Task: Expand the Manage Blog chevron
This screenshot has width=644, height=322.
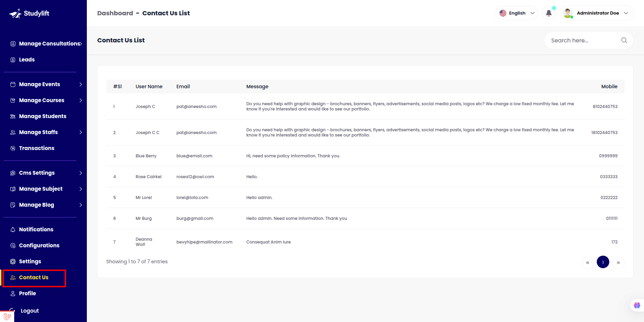Action: [81, 205]
